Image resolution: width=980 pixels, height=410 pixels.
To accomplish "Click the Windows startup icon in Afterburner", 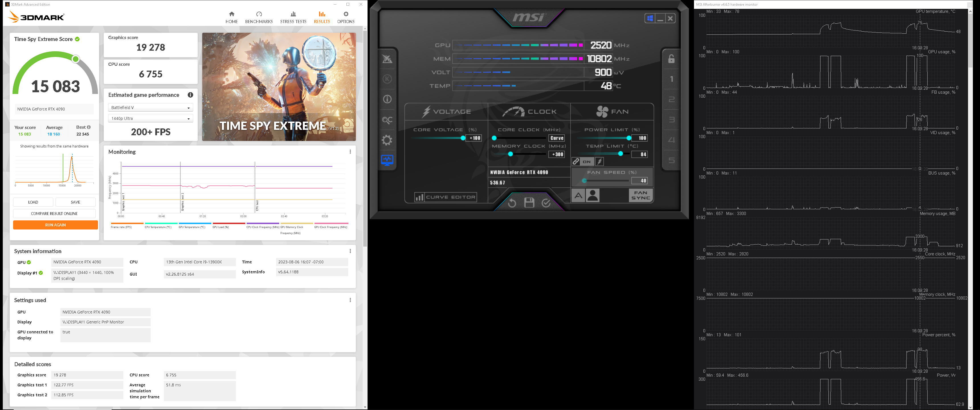I will coord(650,18).
